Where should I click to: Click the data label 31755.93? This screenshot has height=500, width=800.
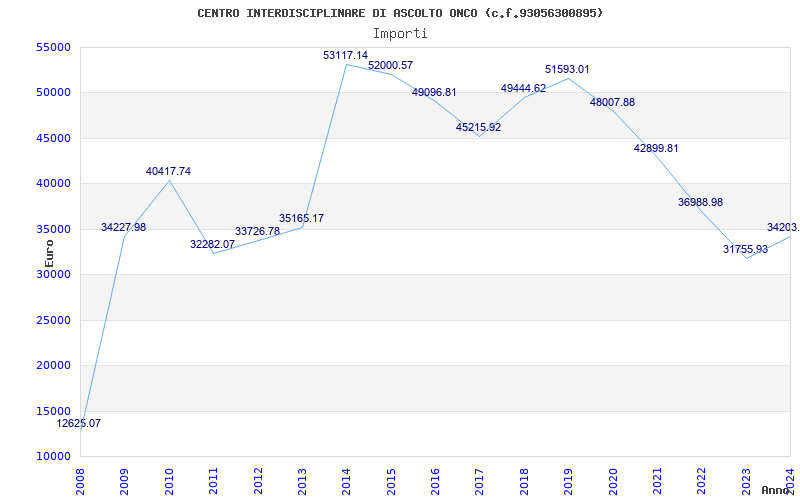pyautogui.click(x=745, y=249)
